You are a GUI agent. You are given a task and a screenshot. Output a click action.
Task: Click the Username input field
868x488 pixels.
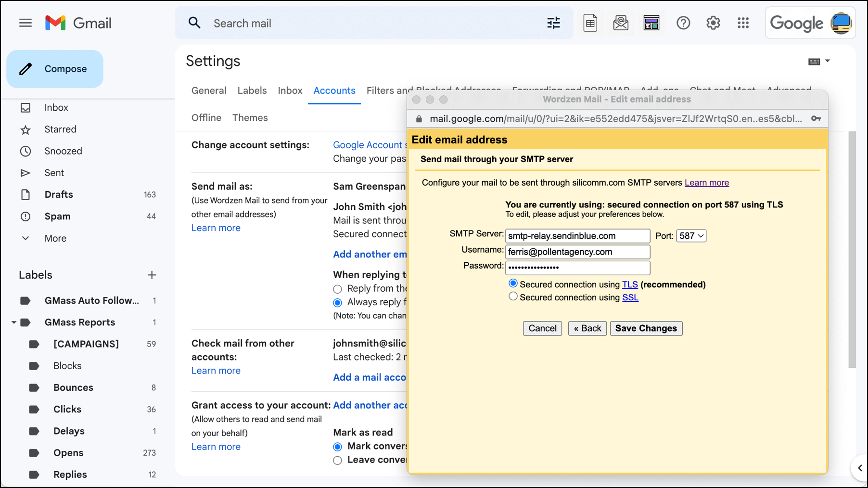click(577, 252)
